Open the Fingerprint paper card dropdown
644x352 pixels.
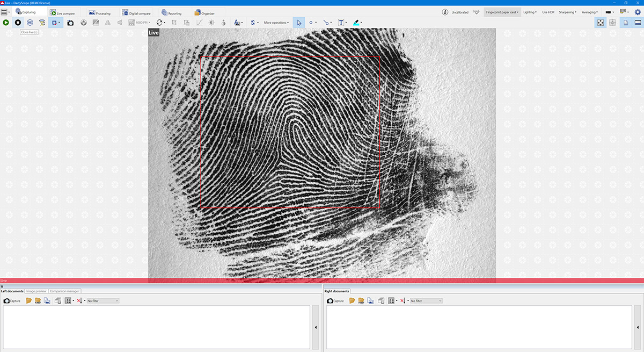pos(502,12)
